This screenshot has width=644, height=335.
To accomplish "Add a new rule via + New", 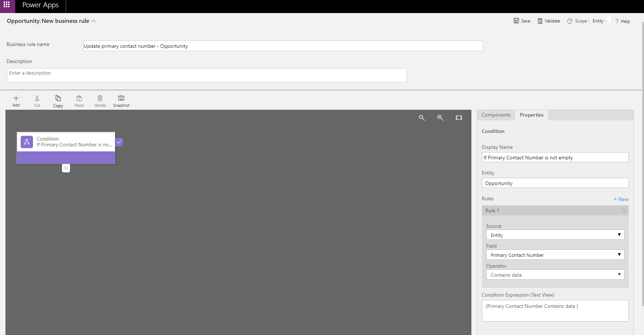I will pyautogui.click(x=621, y=199).
